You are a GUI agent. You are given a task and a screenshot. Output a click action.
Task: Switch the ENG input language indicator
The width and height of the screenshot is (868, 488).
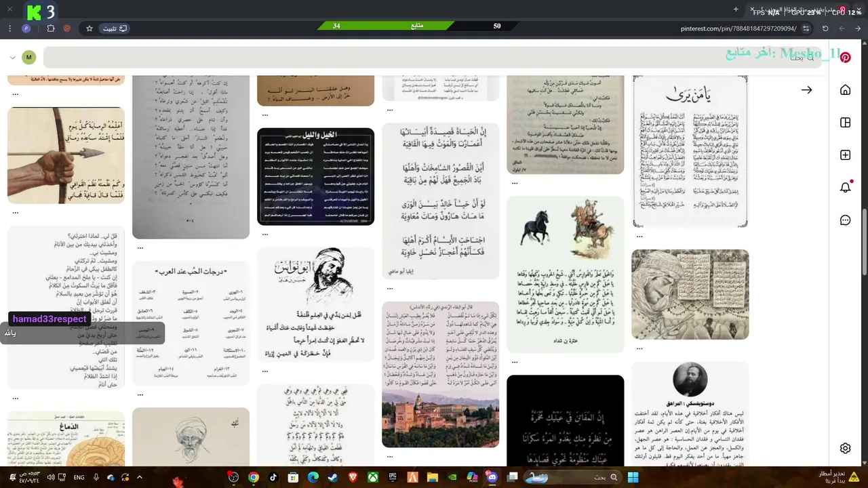tap(79, 477)
